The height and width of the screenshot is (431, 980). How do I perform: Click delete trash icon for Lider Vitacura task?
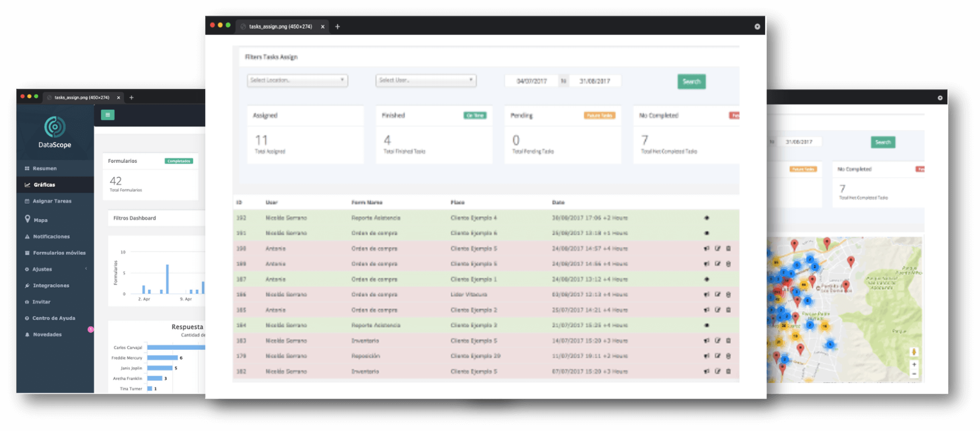click(x=728, y=295)
